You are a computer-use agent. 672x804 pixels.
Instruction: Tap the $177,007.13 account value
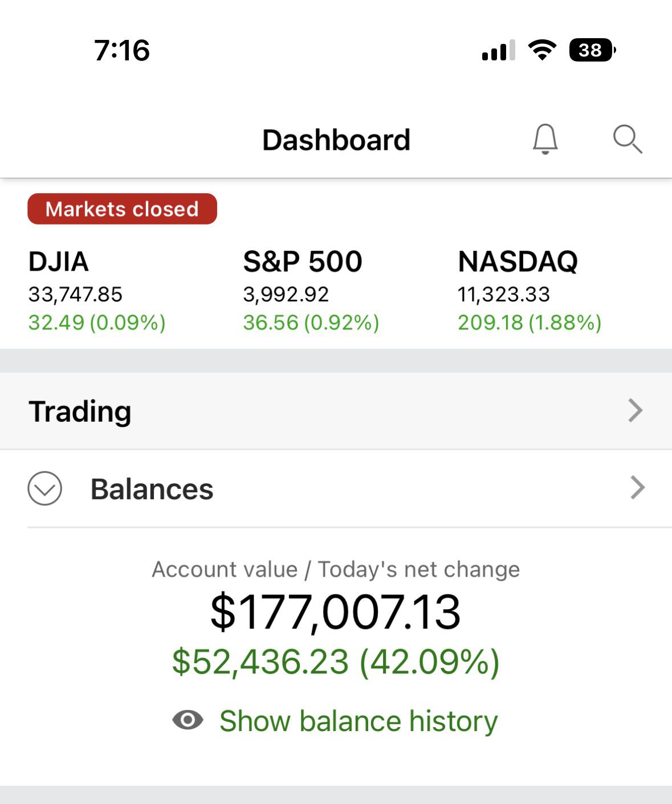click(335, 612)
